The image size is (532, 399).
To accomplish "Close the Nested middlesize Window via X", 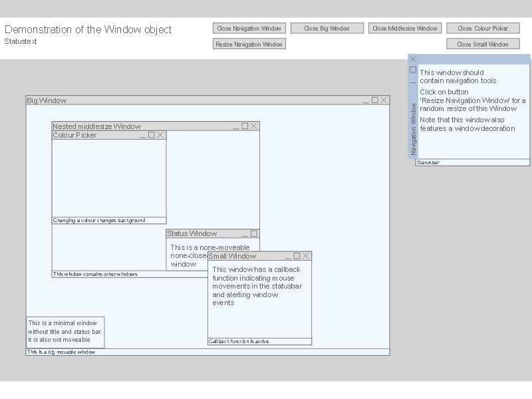I will click(x=254, y=126).
